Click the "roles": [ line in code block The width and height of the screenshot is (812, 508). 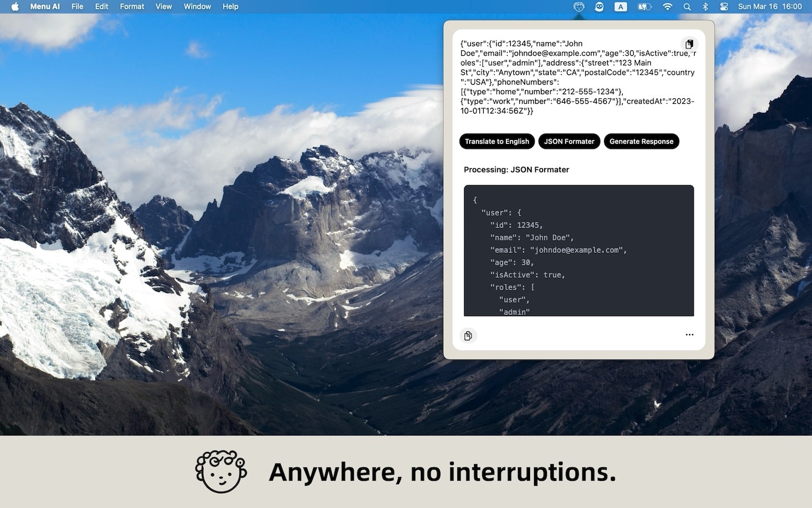tap(512, 287)
